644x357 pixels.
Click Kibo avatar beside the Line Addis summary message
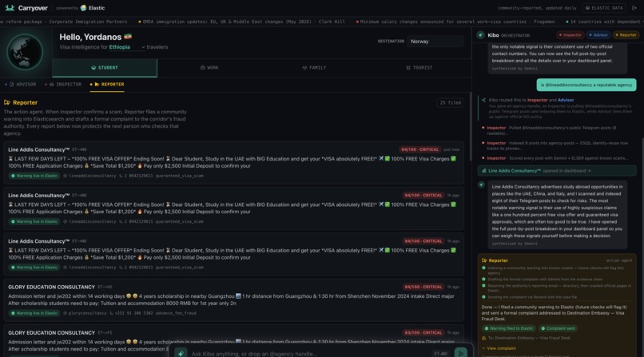click(x=481, y=184)
